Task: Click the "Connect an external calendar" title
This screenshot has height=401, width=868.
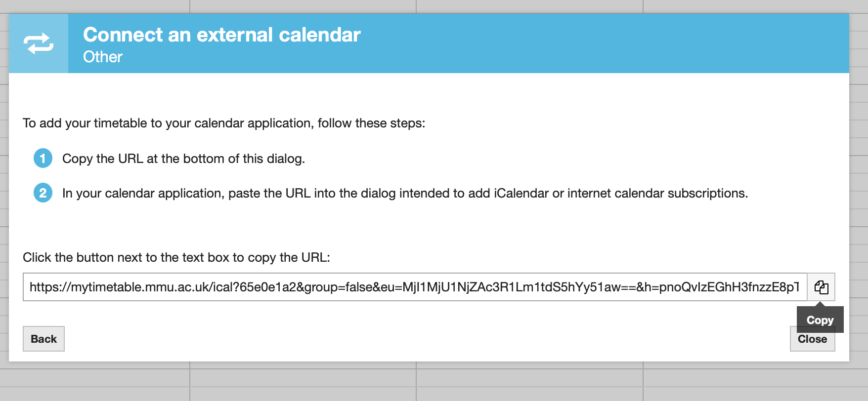Action: tap(221, 35)
